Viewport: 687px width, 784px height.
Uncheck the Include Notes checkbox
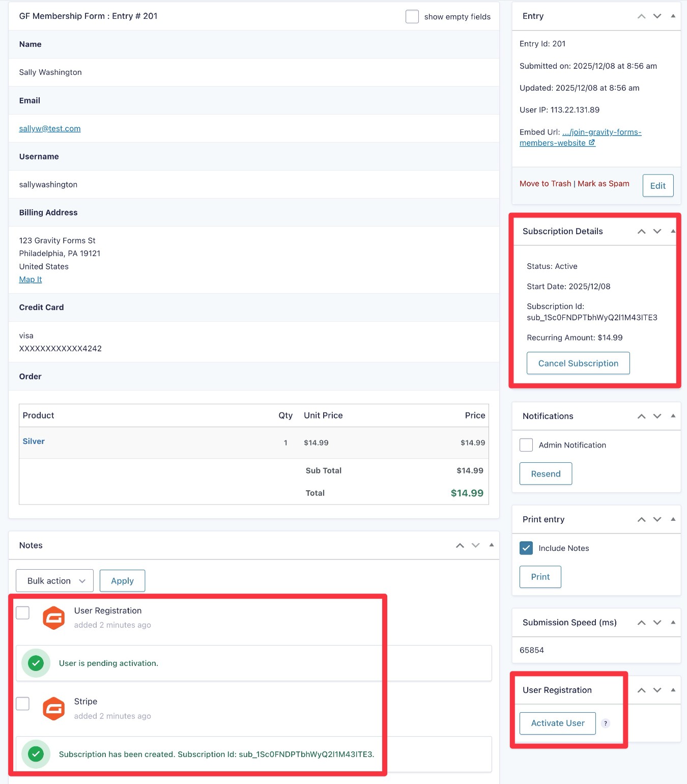pos(526,548)
